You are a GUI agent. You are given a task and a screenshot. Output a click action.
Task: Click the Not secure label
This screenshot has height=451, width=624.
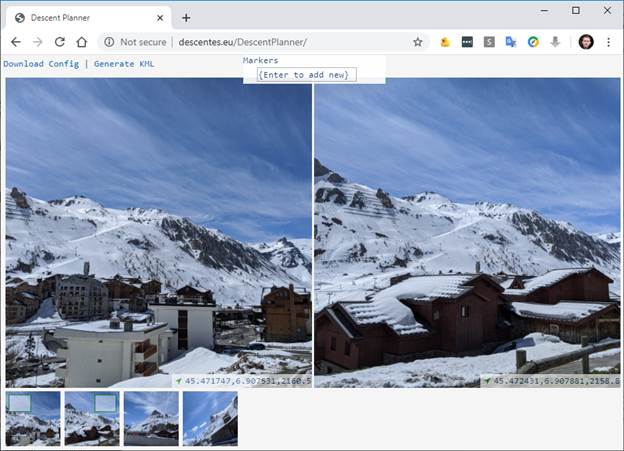143,42
